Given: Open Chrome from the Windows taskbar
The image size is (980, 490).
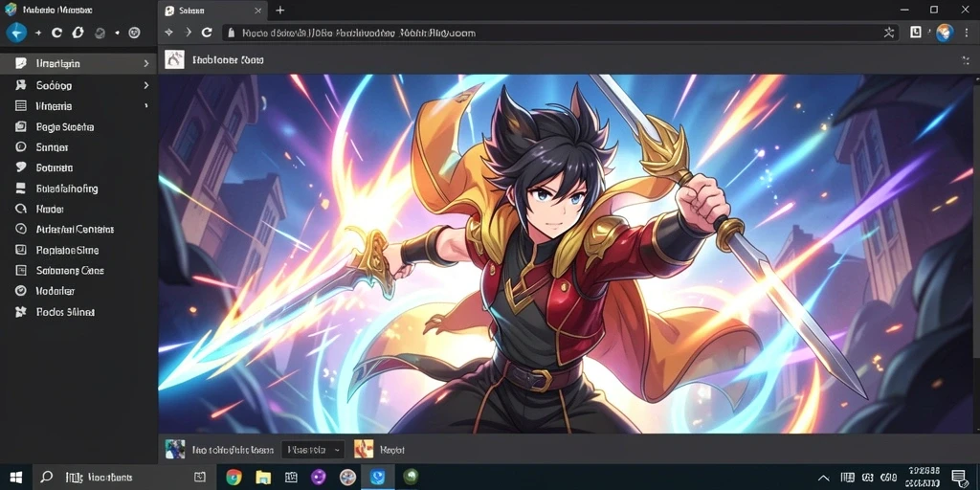Looking at the screenshot, I should point(234,478).
